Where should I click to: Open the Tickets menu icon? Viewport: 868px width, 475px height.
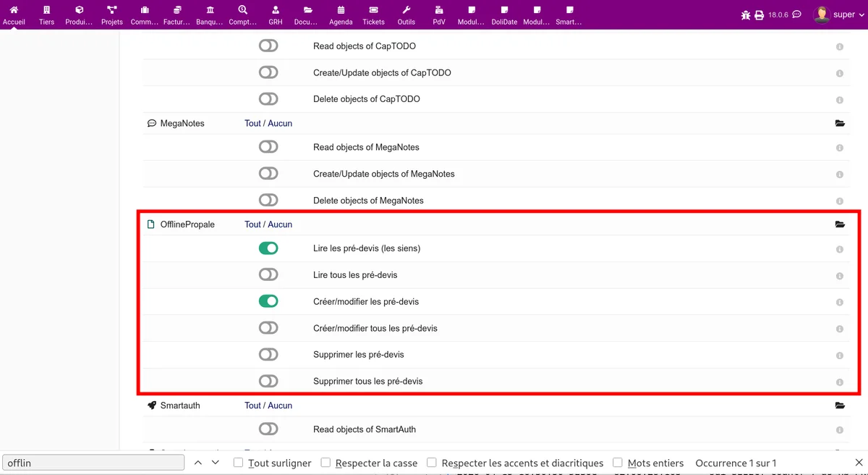click(x=373, y=10)
